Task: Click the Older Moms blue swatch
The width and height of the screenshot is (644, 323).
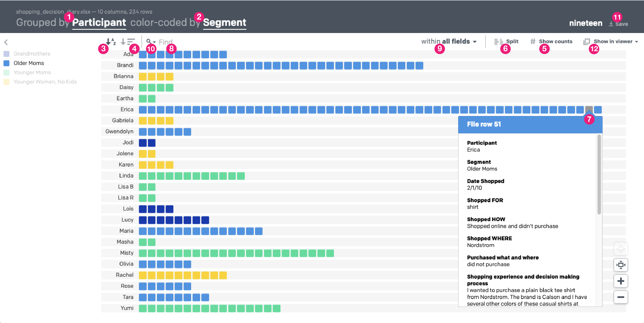Action: [7, 63]
